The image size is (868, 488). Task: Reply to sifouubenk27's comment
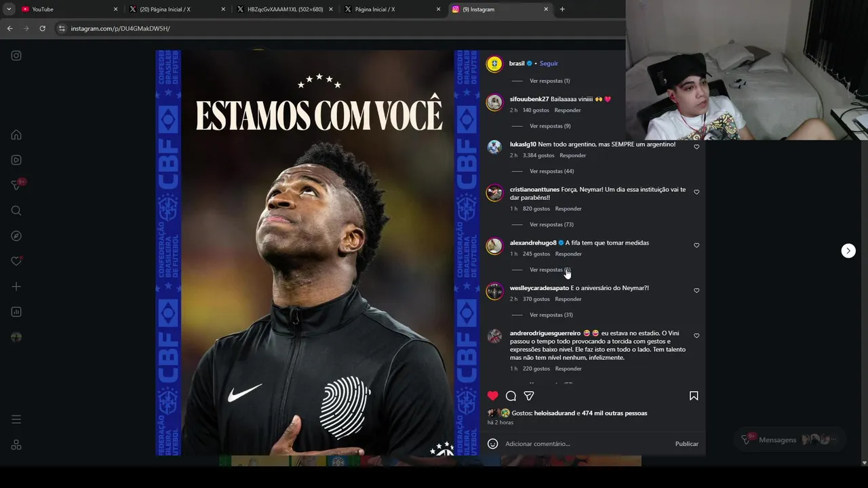click(568, 110)
